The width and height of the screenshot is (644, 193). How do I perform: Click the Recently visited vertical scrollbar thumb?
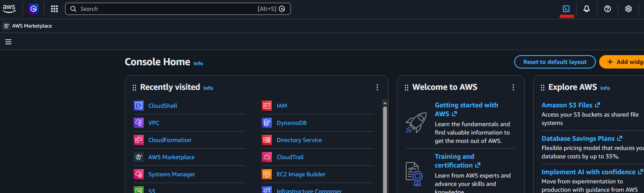385,150
